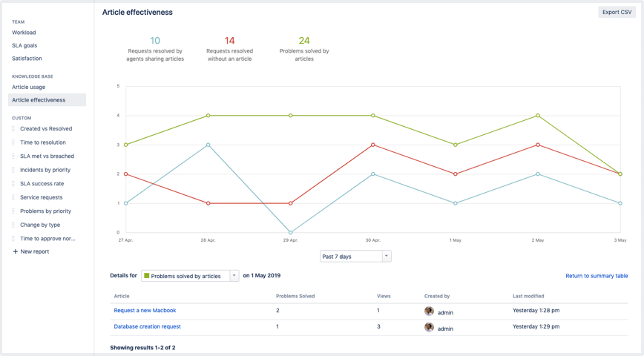Click the arrow on the Past 7 days selector

(x=386, y=257)
